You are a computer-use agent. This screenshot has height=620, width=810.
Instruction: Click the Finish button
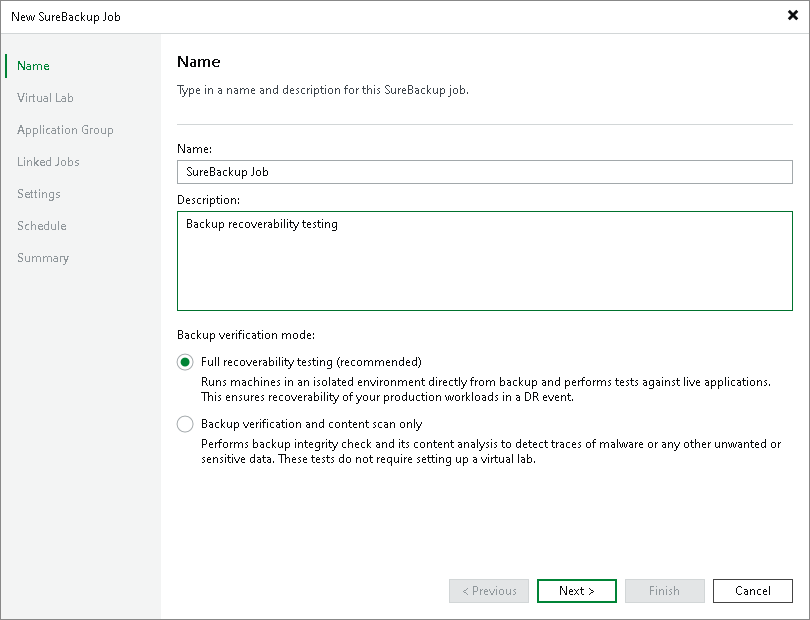point(664,590)
